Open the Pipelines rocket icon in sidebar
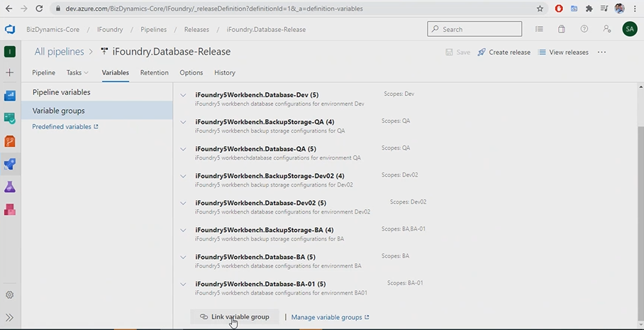The image size is (644, 330). pos(10,165)
